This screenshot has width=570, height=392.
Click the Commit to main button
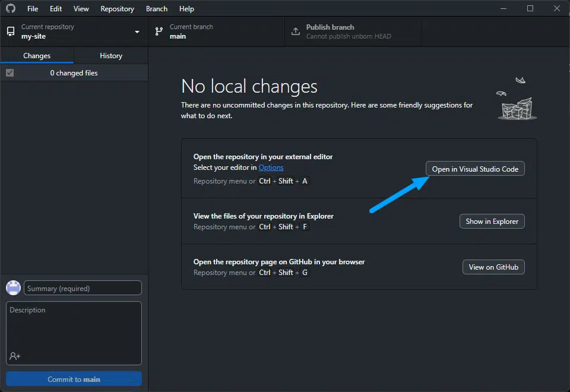pos(74,379)
